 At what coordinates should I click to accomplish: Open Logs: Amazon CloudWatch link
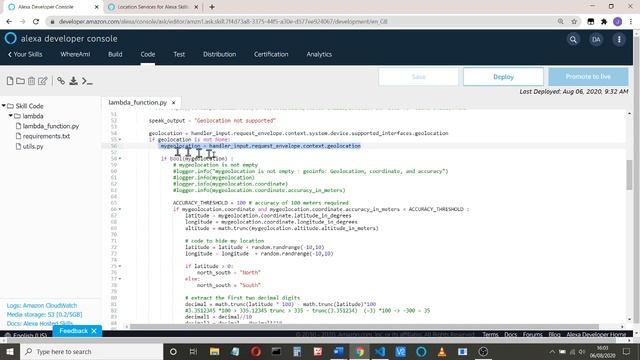click(42, 305)
